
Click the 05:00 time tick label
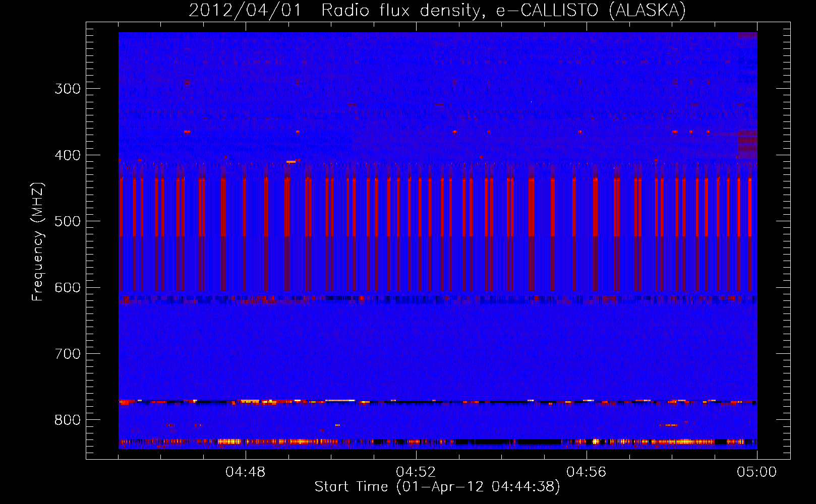(x=757, y=472)
